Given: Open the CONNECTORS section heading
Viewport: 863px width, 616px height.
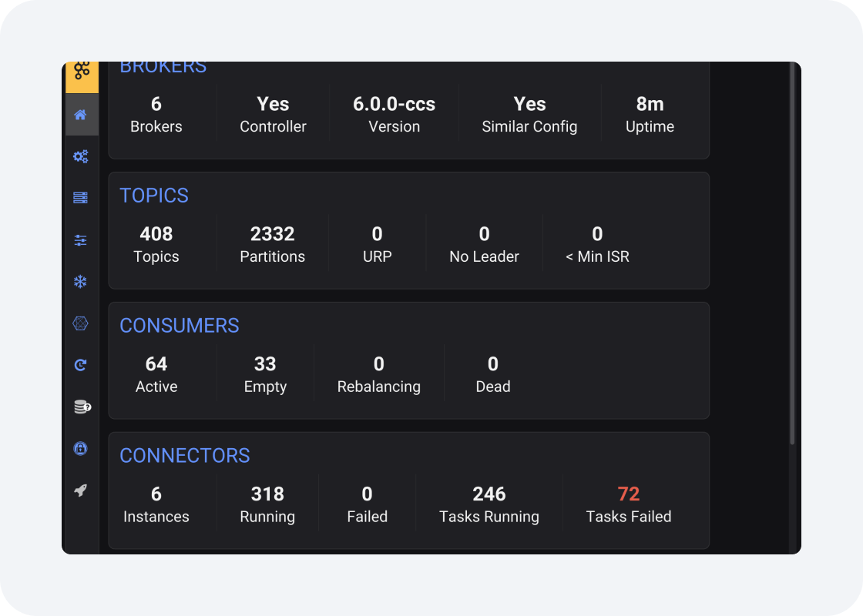Looking at the screenshot, I should coord(185,456).
